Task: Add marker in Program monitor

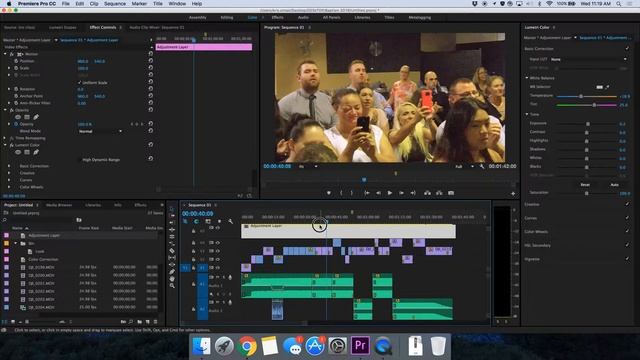Action: (x=329, y=193)
